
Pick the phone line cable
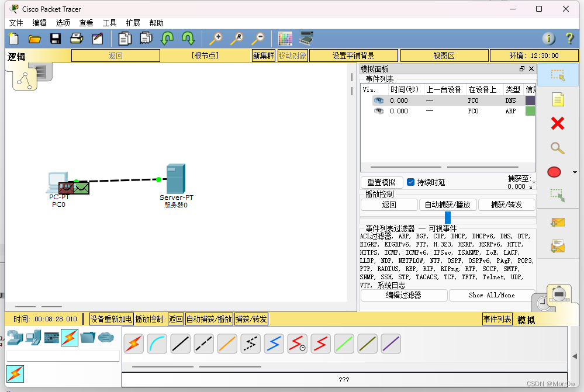pos(251,344)
